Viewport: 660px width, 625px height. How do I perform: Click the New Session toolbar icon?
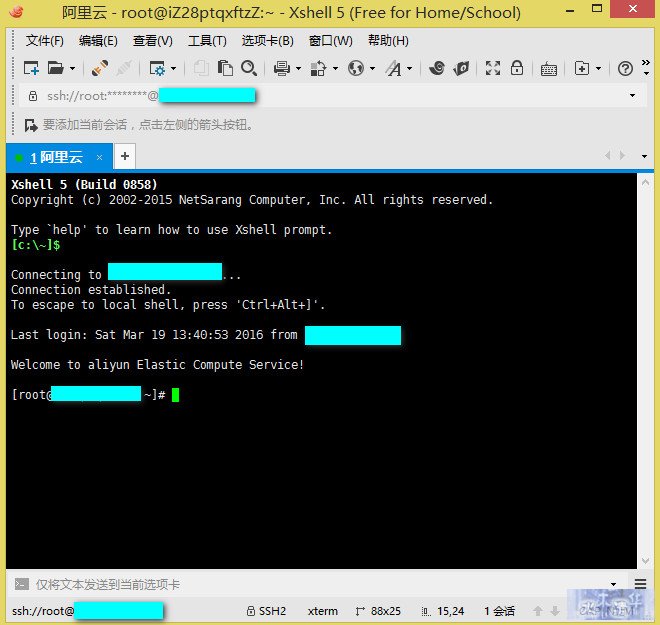(x=31, y=68)
